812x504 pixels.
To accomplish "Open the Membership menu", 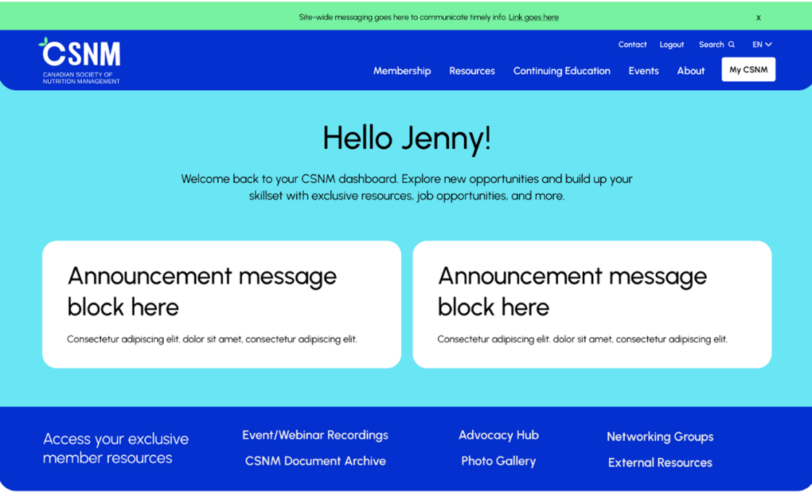I will coord(402,71).
